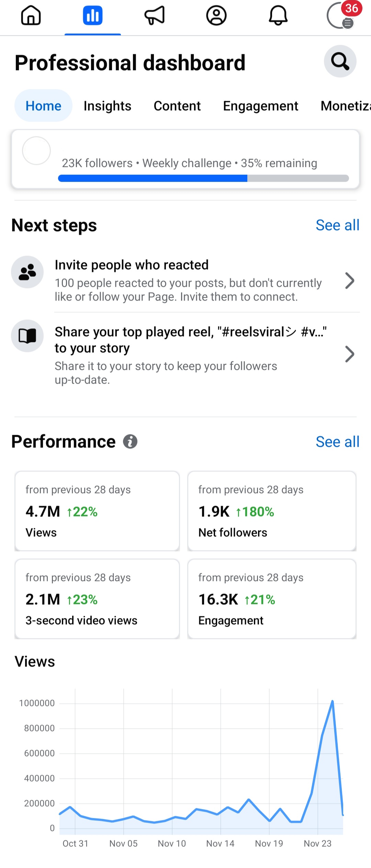Tap the professional dashboard bar-chart icon
This screenshot has height=868, width=371.
pyautogui.click(x=93, y=16)
